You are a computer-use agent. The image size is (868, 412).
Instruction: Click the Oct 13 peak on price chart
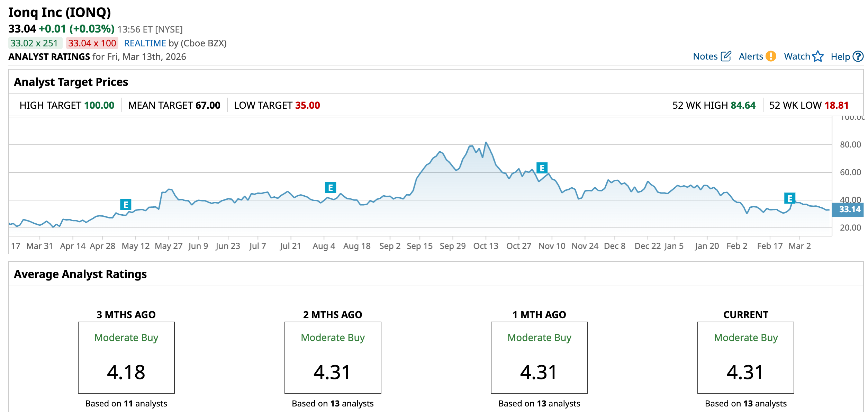486,142
